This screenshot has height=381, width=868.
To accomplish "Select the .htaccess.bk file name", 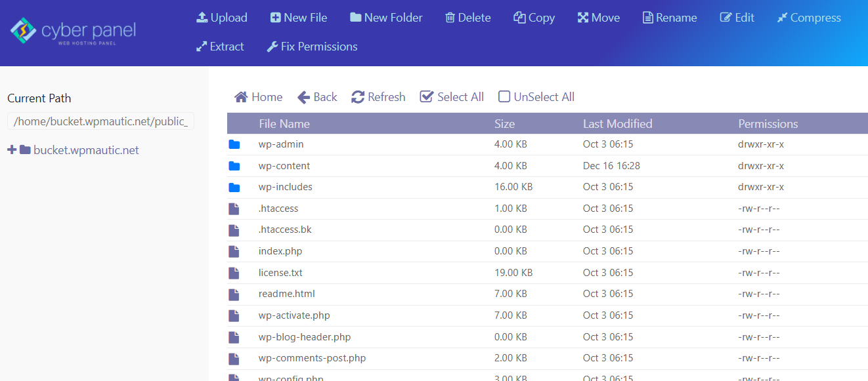I will pos(285,230).
